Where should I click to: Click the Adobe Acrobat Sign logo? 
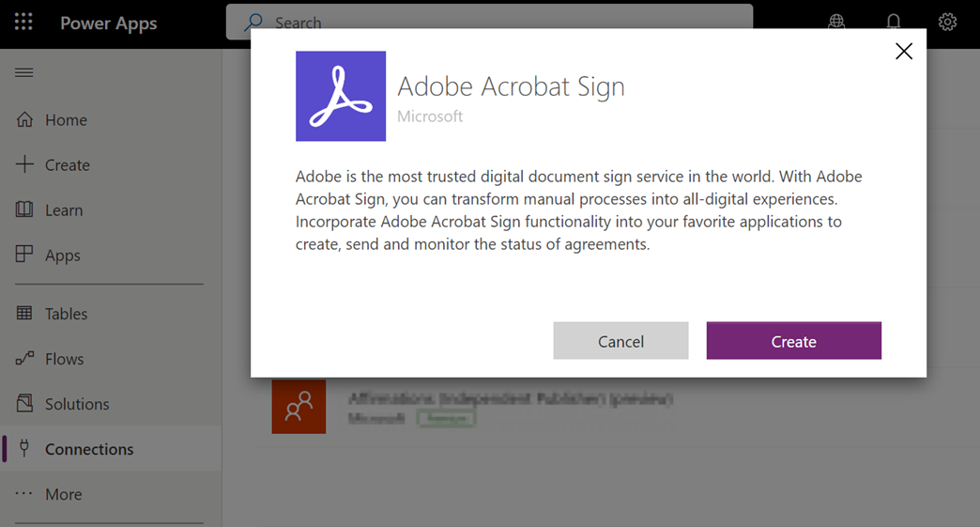[x=341, y=96]
